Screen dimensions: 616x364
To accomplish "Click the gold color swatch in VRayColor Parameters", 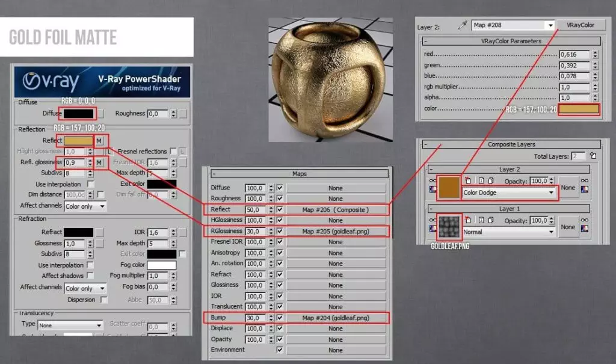I will point(580,108).
